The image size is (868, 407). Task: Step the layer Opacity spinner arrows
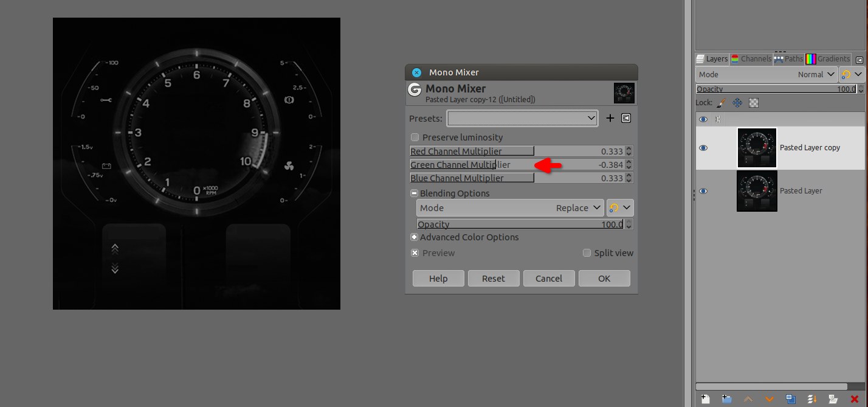861,89
